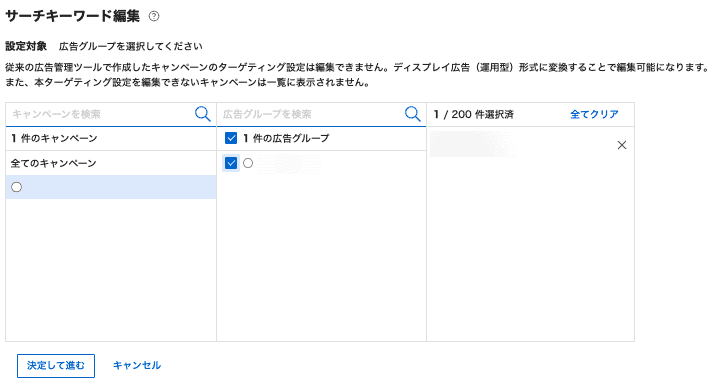Viewport: 721px width, 386px height.
Task: Open help icon beside サーチキーワード編集 title
Action: 154,17
